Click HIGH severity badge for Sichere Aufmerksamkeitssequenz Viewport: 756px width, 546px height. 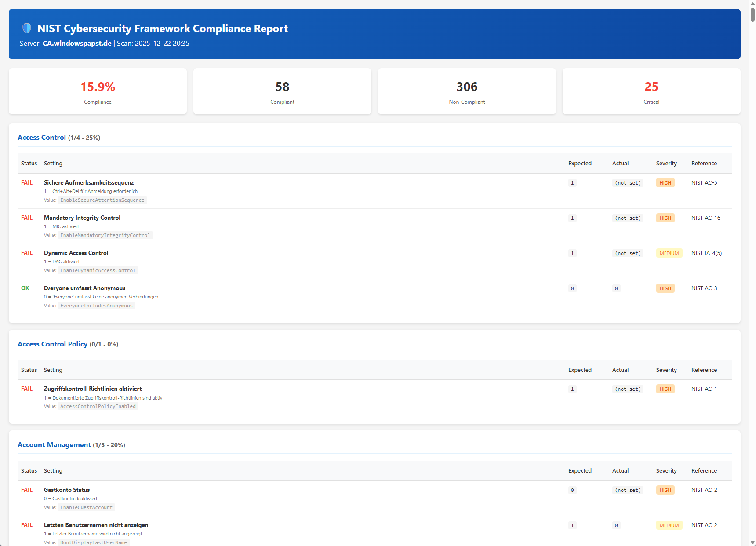tap(665, 183)
